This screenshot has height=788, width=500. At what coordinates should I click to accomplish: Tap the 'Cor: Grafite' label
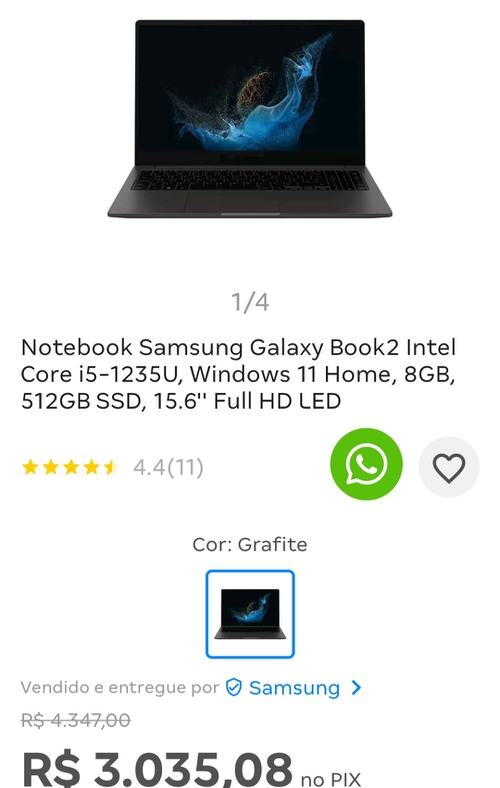tap(250, 544)
